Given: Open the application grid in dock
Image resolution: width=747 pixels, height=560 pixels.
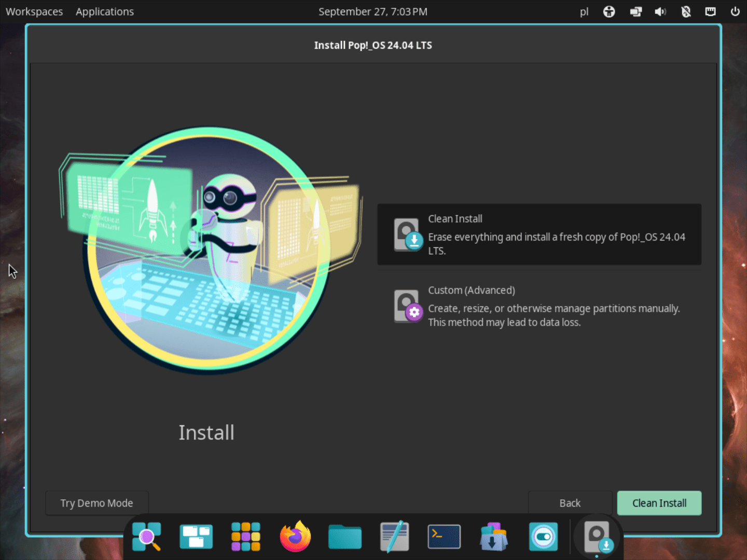Looking at the screenshot, I should pyautogui.click(x=246, y=537).
